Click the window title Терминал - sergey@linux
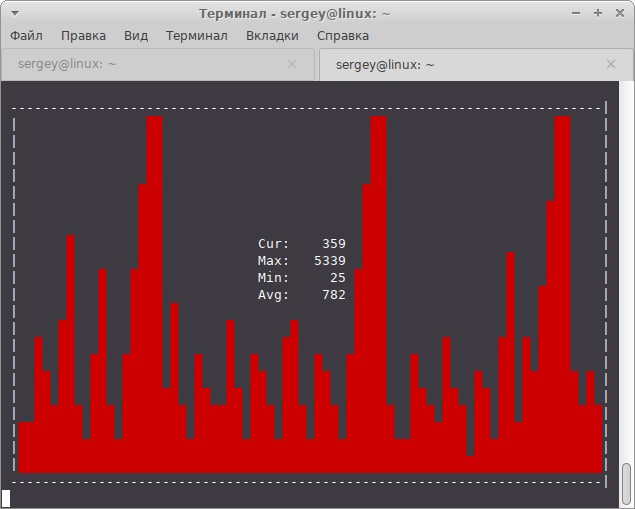Viewport: 635px width, 509px height. click(x=295, y=14)
